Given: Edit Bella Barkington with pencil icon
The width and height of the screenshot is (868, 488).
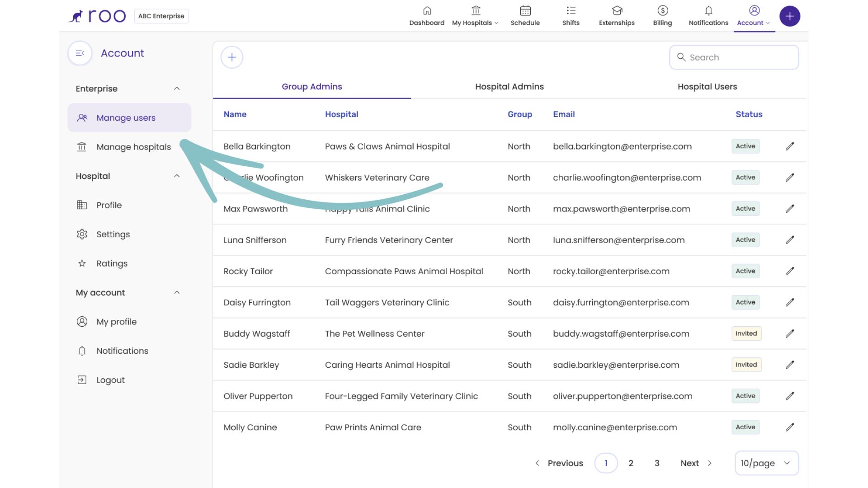Looking at the screenshot, I should (789, 146).
